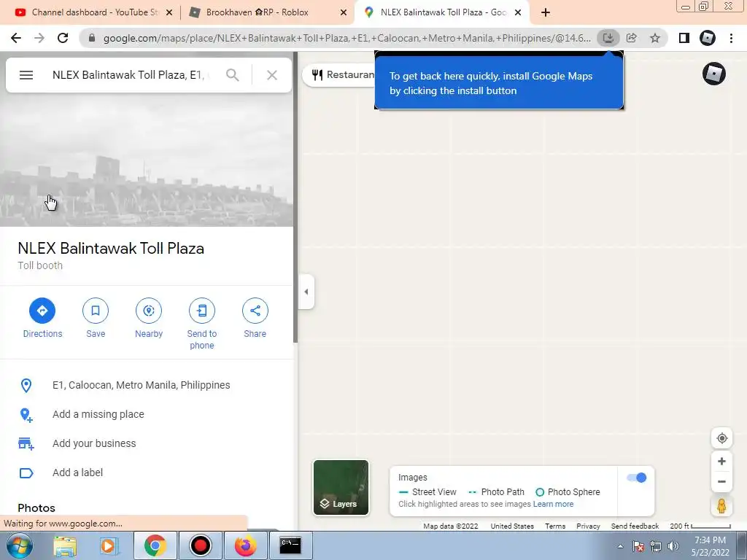Click the Terms link

[x=555, y=526]
